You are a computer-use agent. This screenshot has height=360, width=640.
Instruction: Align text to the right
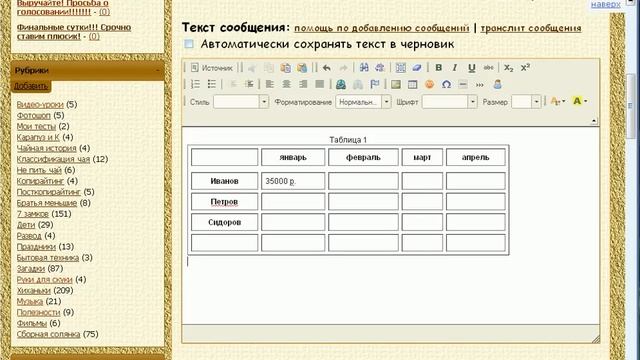[x=303, y=84]
